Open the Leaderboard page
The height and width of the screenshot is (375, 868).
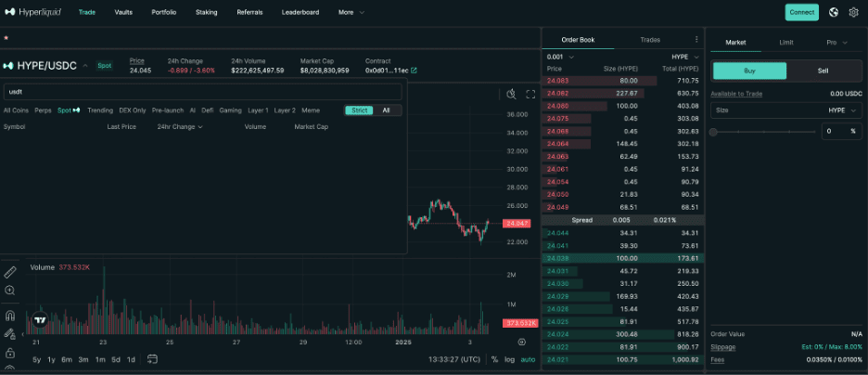coord(300,12)
